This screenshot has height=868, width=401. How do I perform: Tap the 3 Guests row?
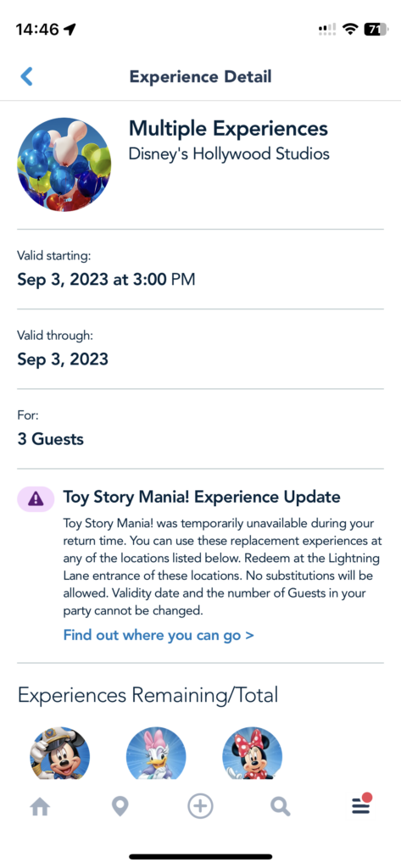point(200,428)
